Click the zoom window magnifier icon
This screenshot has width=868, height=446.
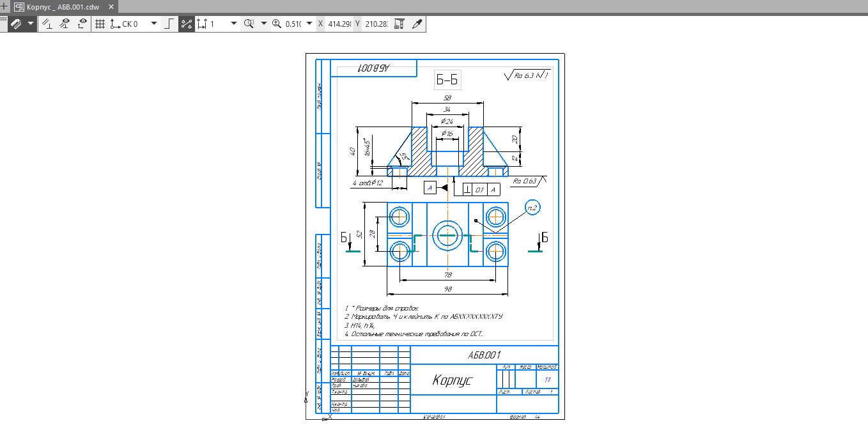[249, 24]
